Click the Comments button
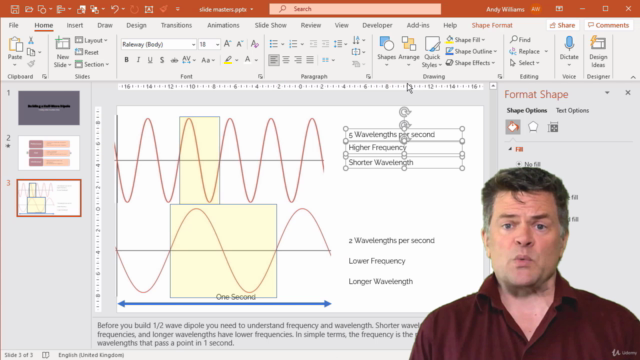640x360 pixels. point(608,25)
